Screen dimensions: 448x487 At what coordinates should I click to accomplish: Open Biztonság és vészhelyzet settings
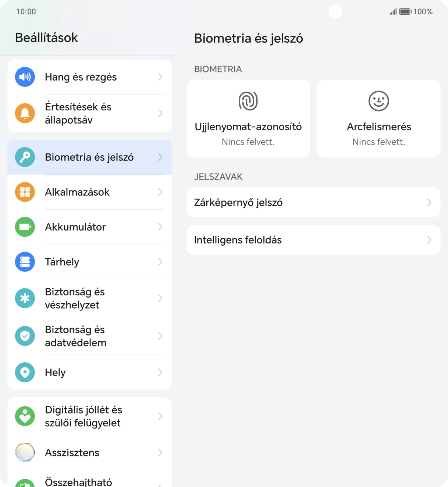pyautogui.click(x=89, y=298)
